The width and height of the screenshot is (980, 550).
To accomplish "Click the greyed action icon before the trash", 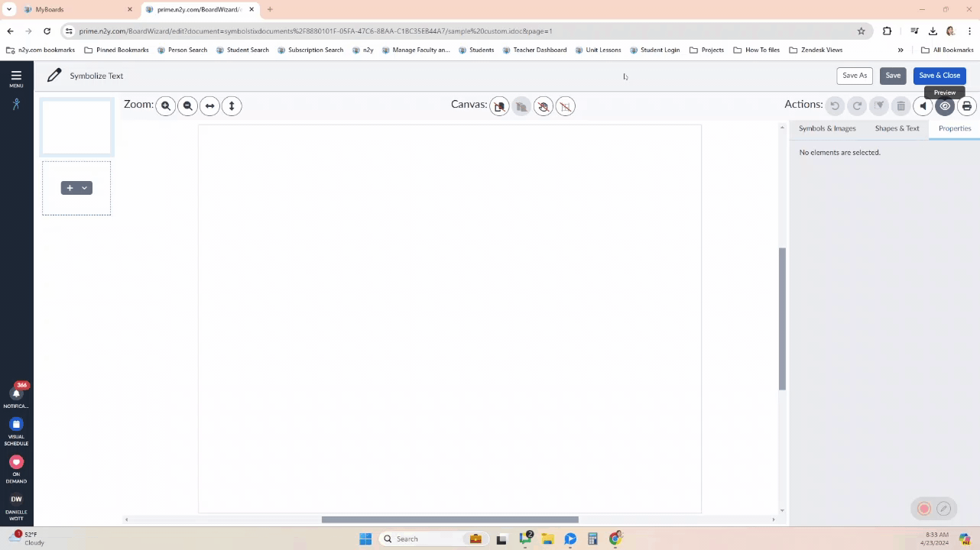I will 879,106.
